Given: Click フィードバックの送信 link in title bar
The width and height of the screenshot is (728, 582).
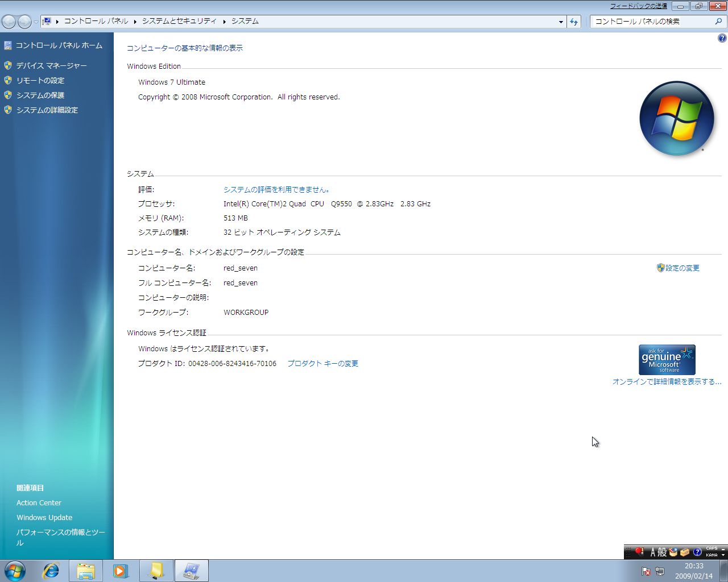Looking at the screenshot, I should coord(639,6).
